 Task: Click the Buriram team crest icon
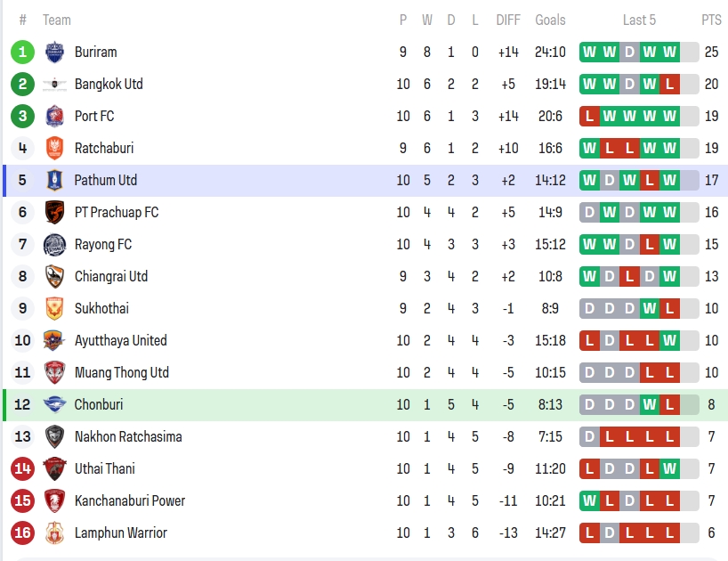54,52
